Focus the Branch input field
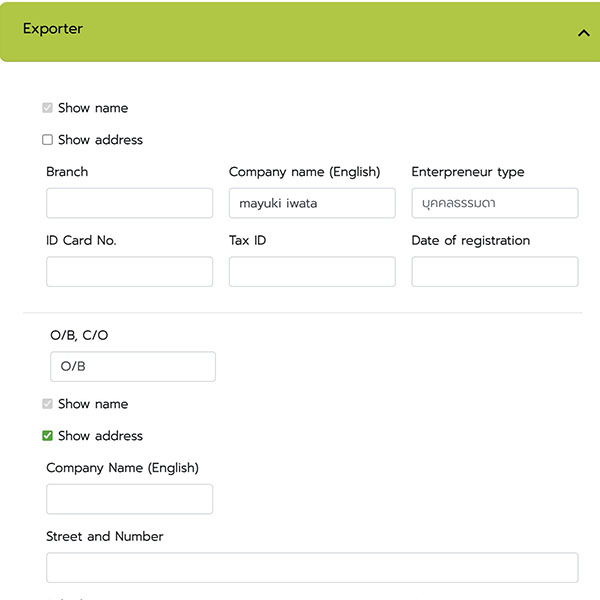 point(129,203)
